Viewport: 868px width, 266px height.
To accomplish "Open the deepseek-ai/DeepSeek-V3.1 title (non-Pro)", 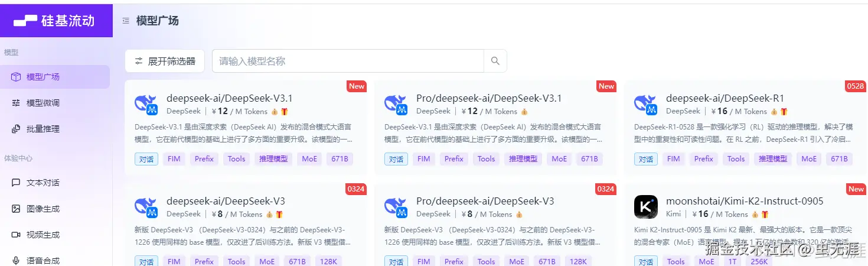I will [x=229, y=98].
